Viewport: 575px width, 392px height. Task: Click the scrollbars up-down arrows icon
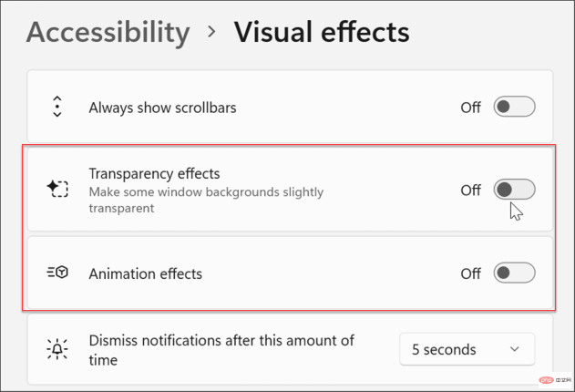click(x=57, y=107)
